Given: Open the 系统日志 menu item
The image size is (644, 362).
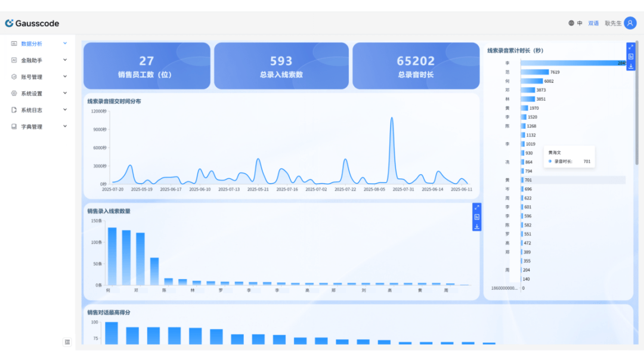Looking at the screenshot, I should 32,110.
